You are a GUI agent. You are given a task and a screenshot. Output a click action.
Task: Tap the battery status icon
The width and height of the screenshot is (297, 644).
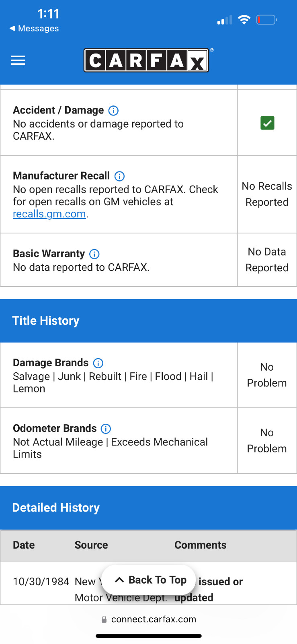tap(267, 19)
